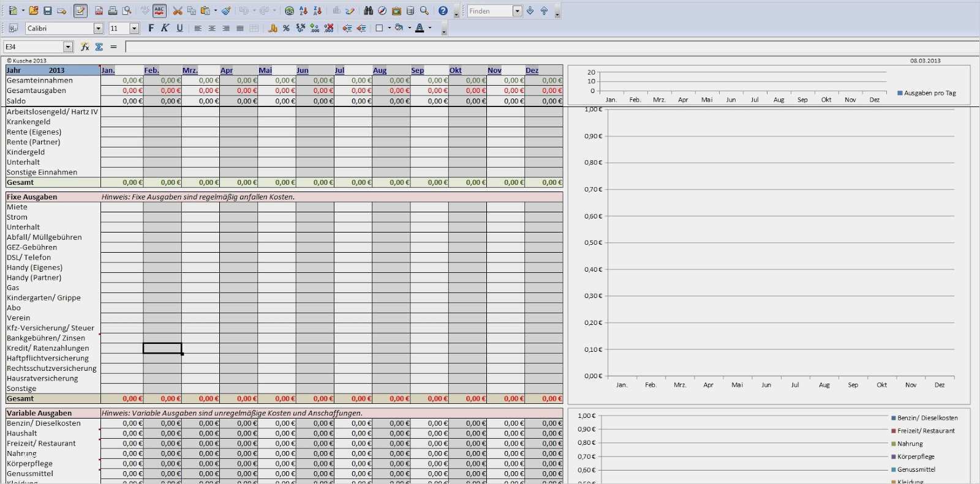The image size is (980, 484).
Task: Align cell contents right
Action: [x=226, y=28]
